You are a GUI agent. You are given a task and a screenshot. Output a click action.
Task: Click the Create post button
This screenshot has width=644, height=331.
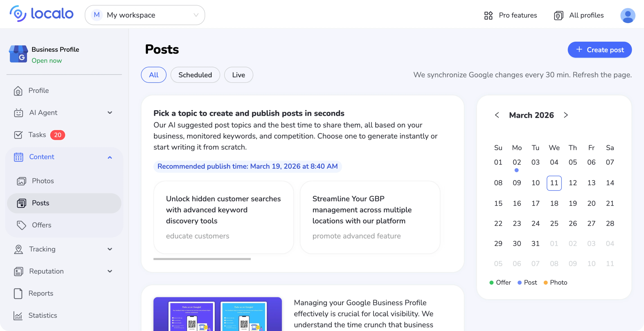(x=600, y=50)
